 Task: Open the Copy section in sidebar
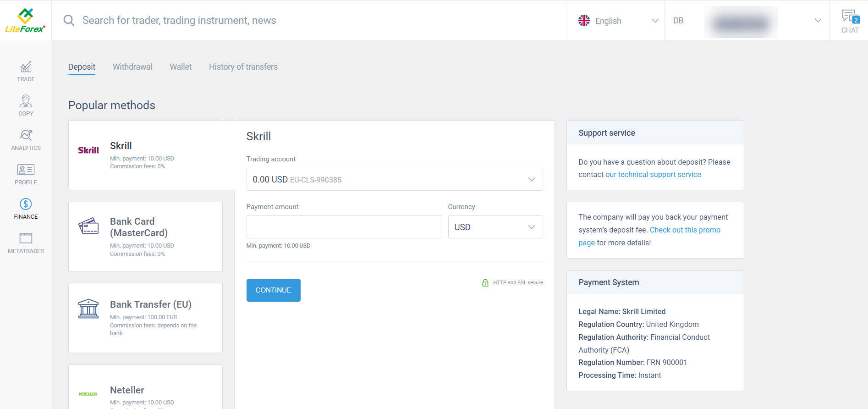point(26,105)
